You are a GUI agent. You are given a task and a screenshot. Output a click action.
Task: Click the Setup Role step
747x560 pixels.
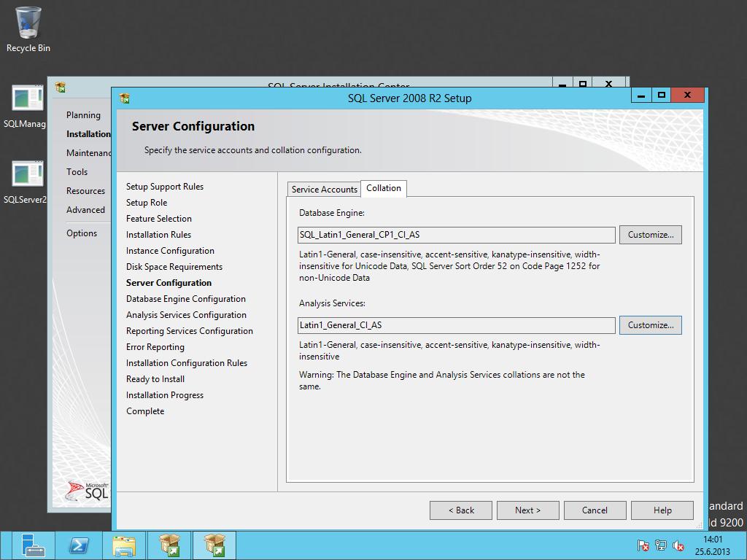click(x=146, y=203)
